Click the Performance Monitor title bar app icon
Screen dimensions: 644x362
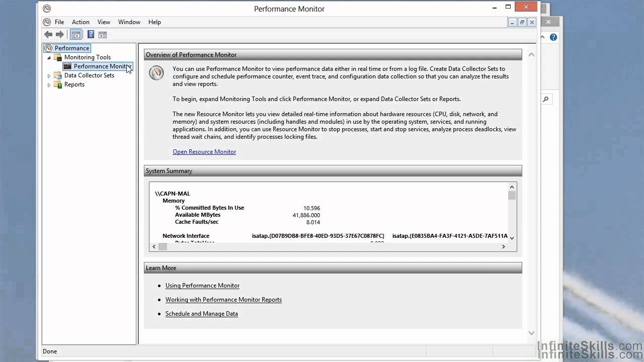tap(47, 9)
